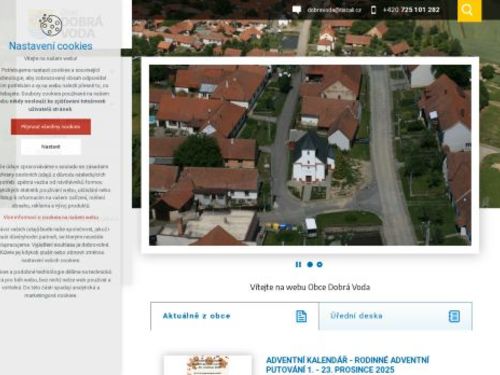Click the Vítejte na webu Obce Dobrá Voda text
This screenshot has height=375, width=500.
point(310,287)
